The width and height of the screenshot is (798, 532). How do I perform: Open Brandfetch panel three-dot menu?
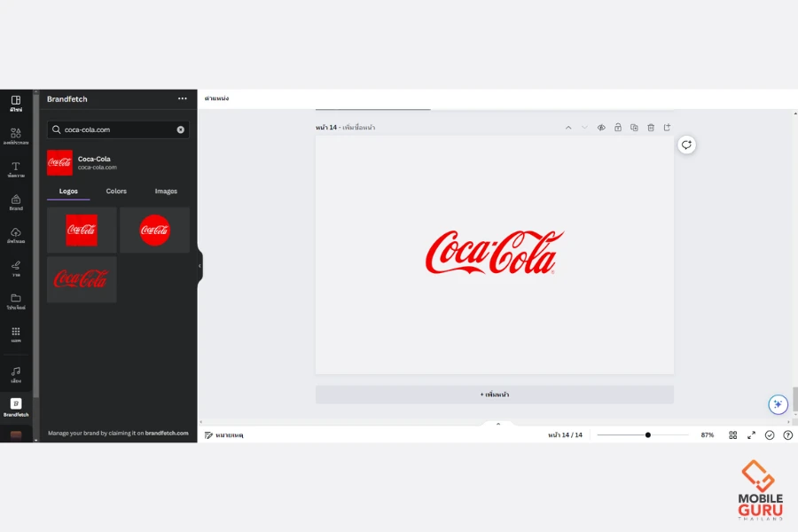pyautogui.click(x=182, y=99)
